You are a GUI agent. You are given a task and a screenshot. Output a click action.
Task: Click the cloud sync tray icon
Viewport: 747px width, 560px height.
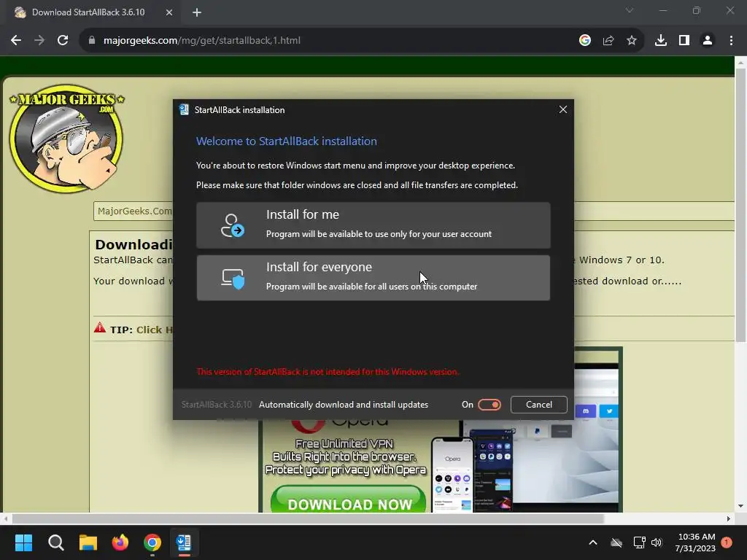616,542
